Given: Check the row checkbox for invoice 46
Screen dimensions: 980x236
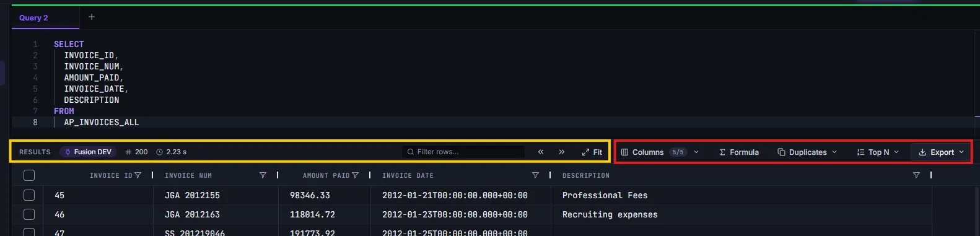Looking at the screenshot, I should pos(29,214).
